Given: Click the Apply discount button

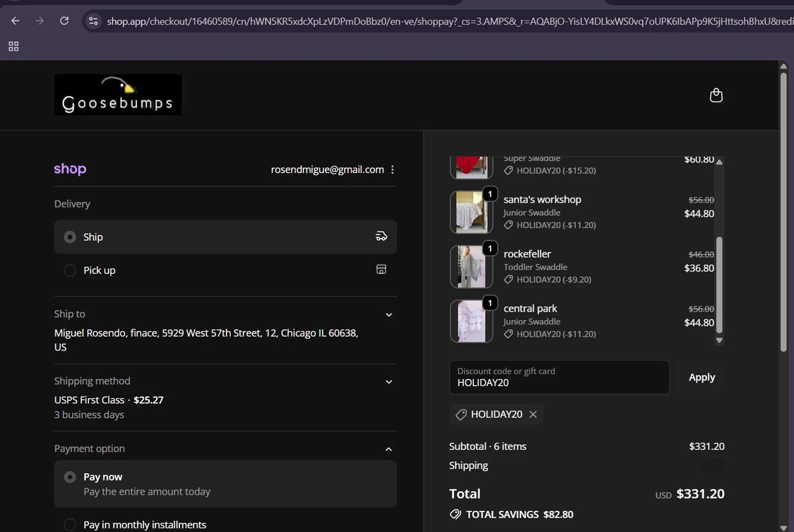Looking at the screenshot, I should click(x=702, y=377).
